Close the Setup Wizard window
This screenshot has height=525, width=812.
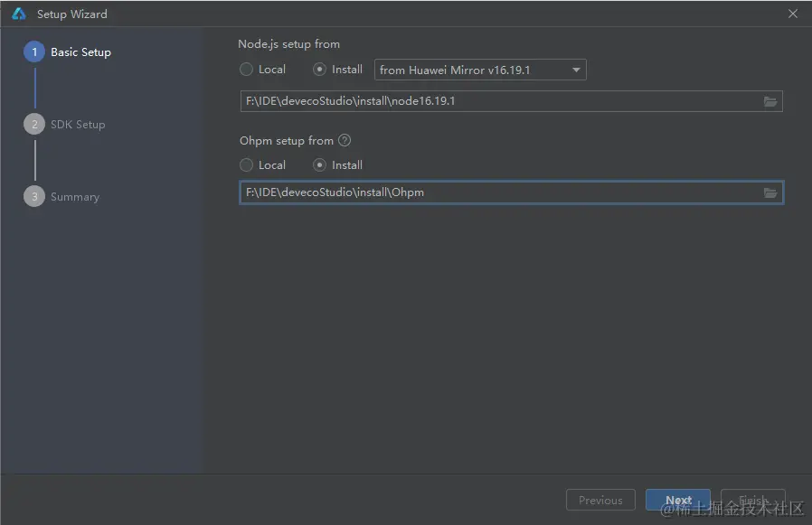click(793, 14)
